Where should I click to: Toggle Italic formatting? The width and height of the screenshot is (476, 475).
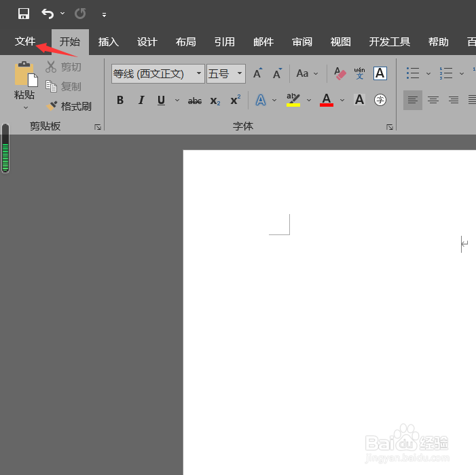click(141, 100)
